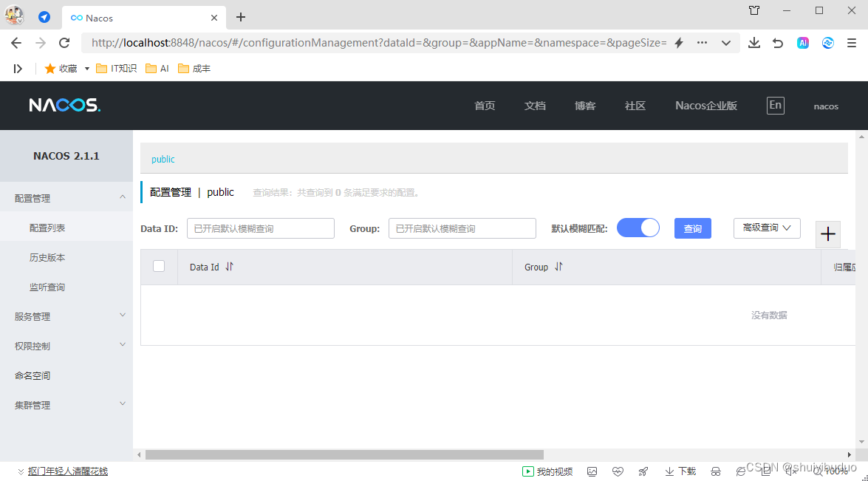The height and width of the screenshot is (481, 868).
Task: Expand the 高级查询 dropdown
Action: tap(767, 228)
